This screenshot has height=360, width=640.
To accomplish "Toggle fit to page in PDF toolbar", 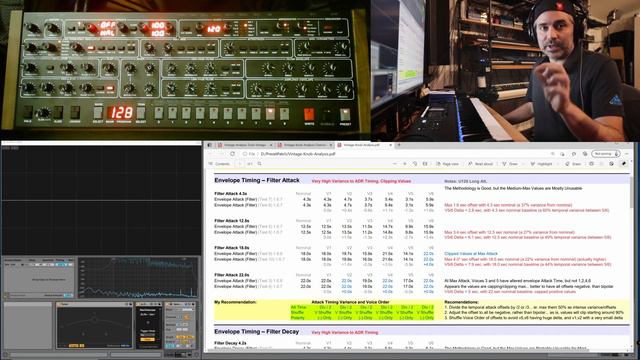I will tap(425, 164).
